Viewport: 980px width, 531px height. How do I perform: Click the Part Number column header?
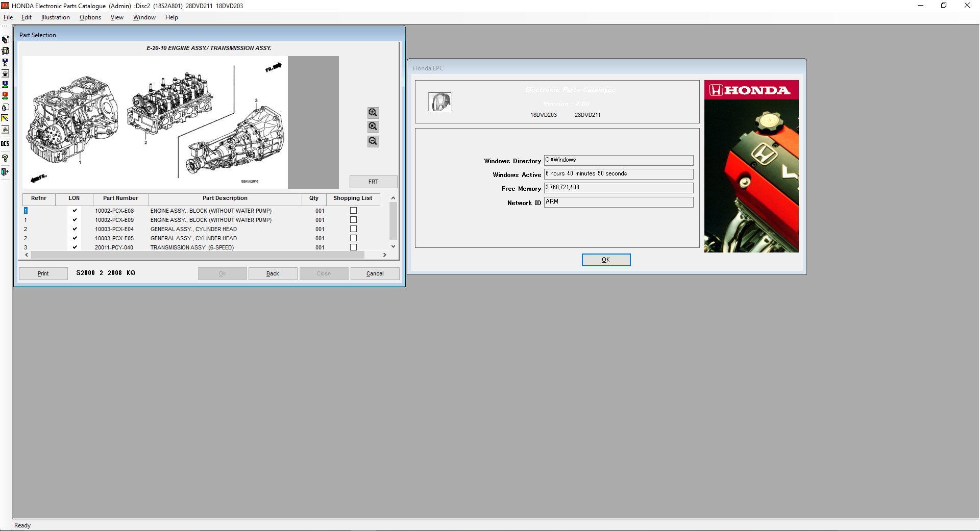click(x=120, y=198)
